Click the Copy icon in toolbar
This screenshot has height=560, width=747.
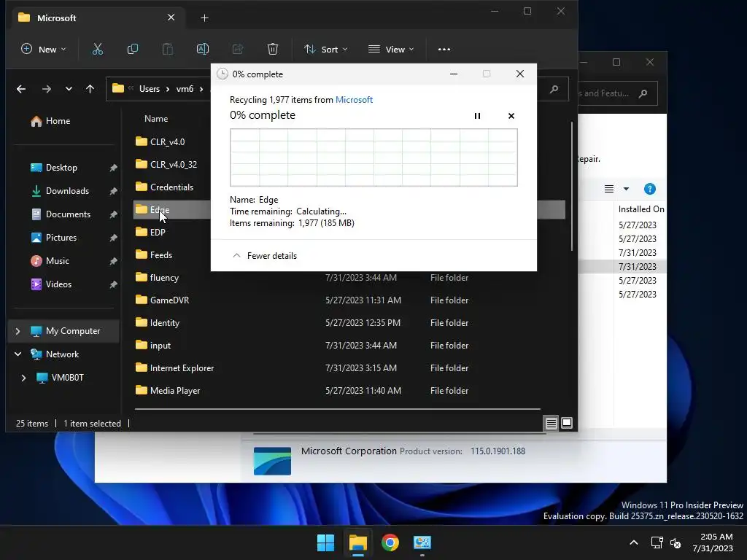tap(133, 49)
